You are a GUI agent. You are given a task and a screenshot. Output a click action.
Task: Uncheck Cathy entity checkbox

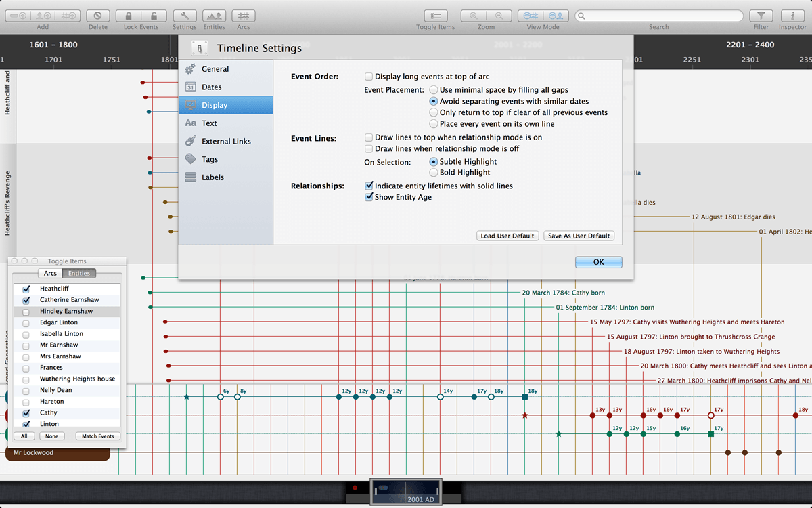[26, 412]
